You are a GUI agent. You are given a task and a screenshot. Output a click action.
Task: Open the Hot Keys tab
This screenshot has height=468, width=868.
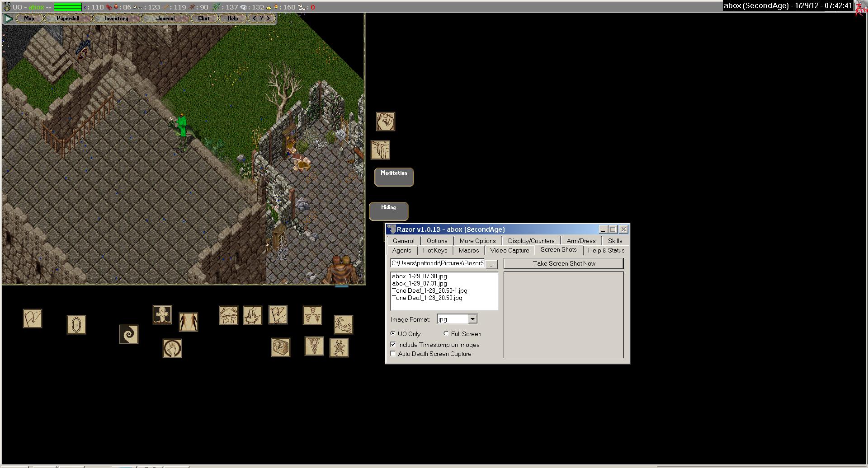(x=435, y=250)
